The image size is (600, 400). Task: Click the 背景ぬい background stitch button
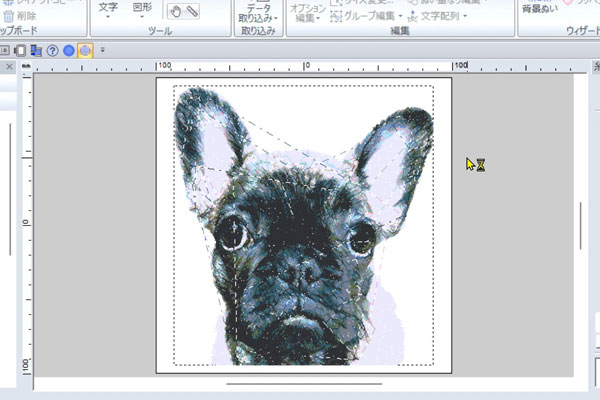[540, 8]
